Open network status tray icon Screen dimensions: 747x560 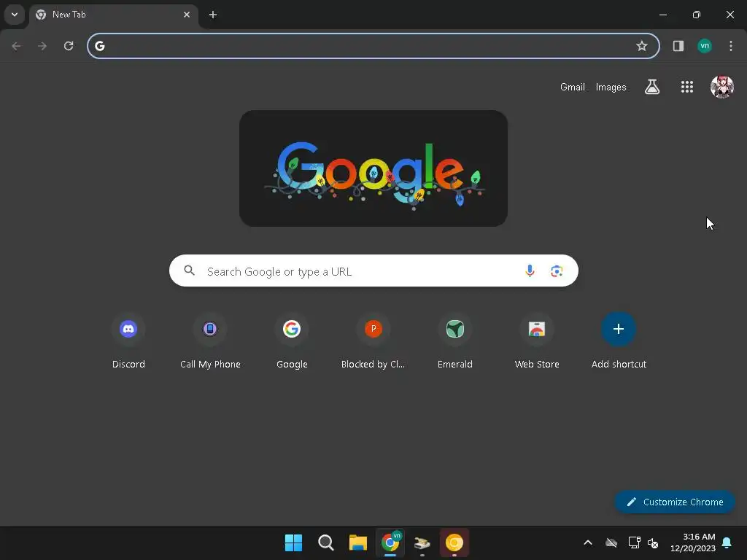coord(634,542)
